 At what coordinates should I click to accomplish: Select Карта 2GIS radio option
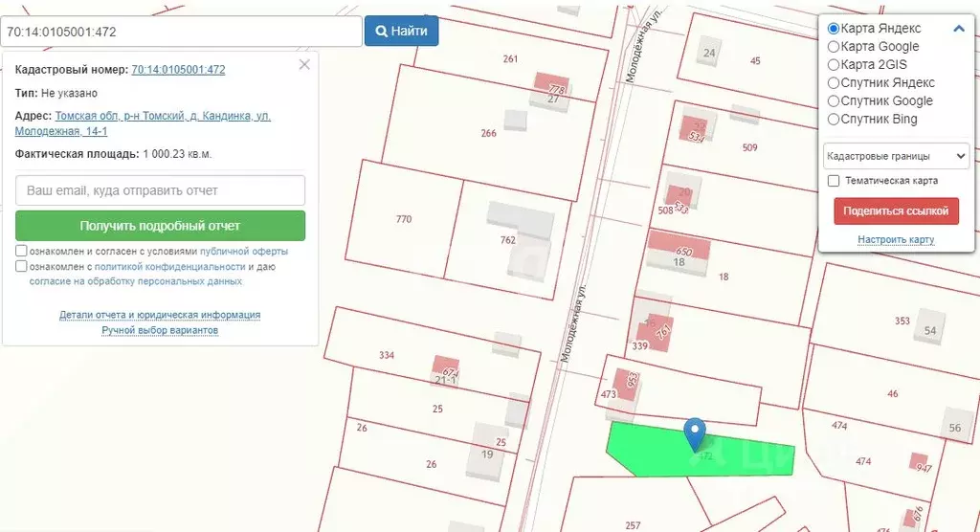(834, 65)
